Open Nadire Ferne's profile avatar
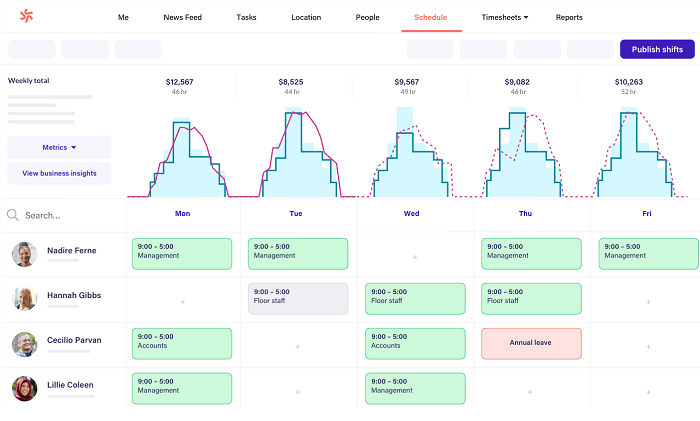Image resolution: width=700 pixels, height=421 pixels. [24, 254]
